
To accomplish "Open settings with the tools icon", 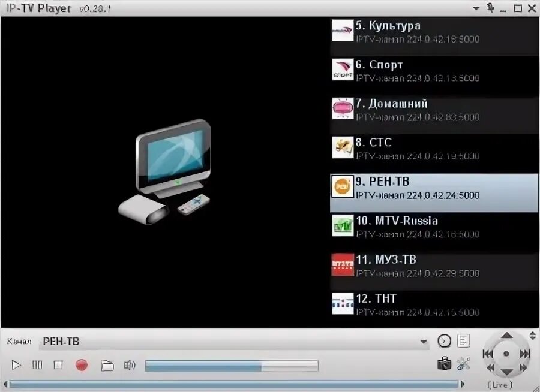I will tap(464, 364).
